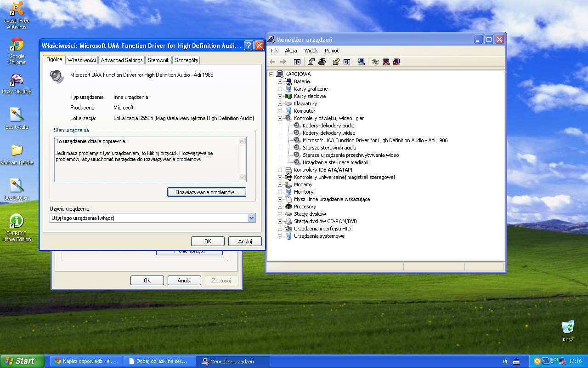Click the Uninstall device red-X toolbar icon
The height and width of the screenshot is (368, 588).
click(x=386, y=62)
